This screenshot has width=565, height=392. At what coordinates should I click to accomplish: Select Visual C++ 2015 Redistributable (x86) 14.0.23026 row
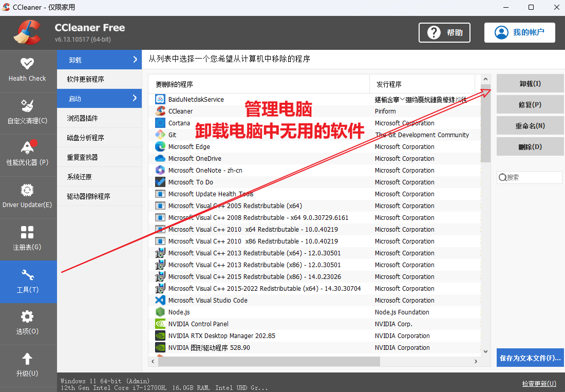point(314,277)
